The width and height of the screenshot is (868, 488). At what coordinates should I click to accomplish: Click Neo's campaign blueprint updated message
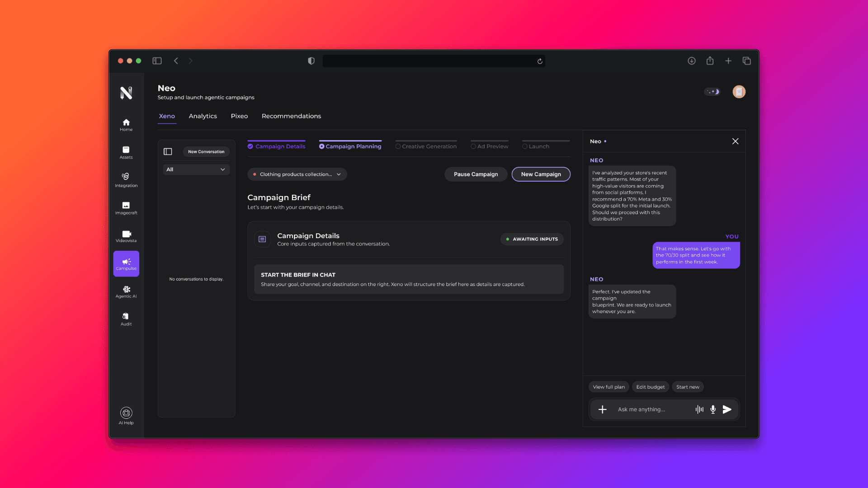point(632,301)
